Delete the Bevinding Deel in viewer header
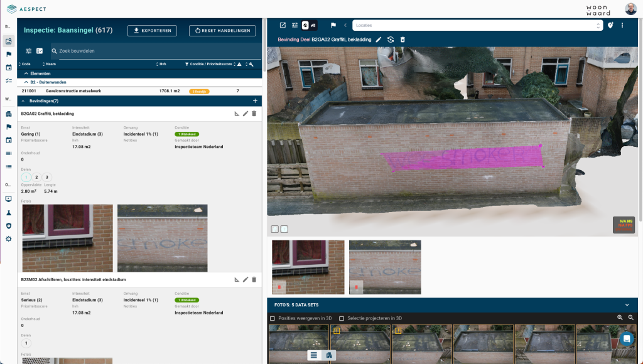Viewport: 643px width, 364px height. tap(403, 40)
